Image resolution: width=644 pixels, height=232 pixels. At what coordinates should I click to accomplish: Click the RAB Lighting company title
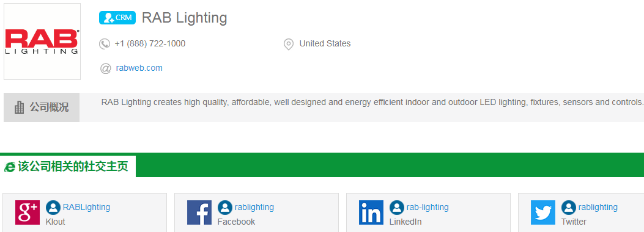pos(185,18)
